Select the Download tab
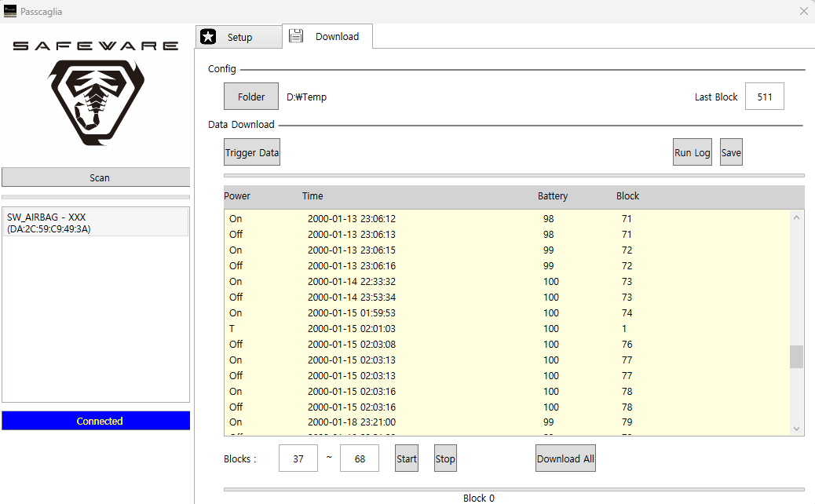 [x=327, y=36]
